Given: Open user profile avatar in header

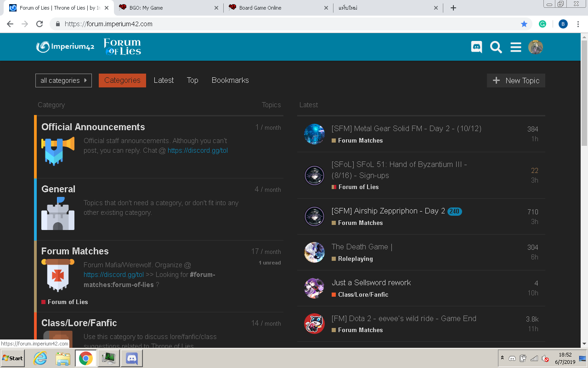Looking at the screenshot, I should click(536, 47).
